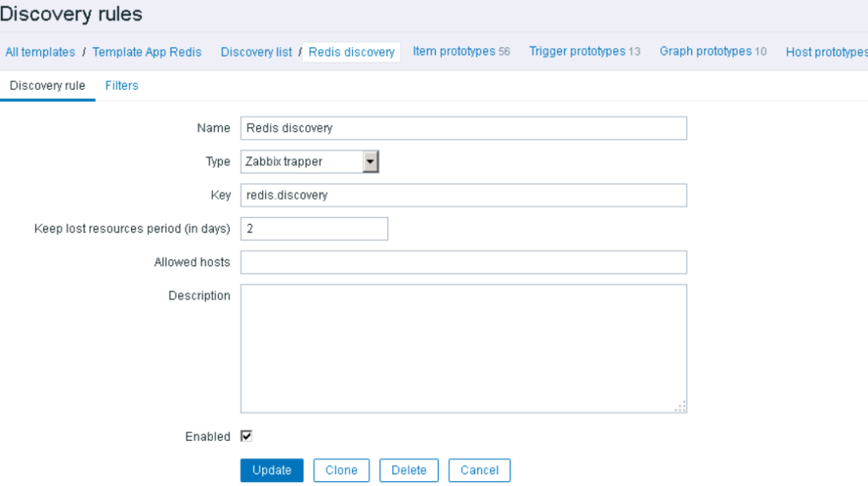
Task: Click the Cancel button
Action: [x=479, y=471]
